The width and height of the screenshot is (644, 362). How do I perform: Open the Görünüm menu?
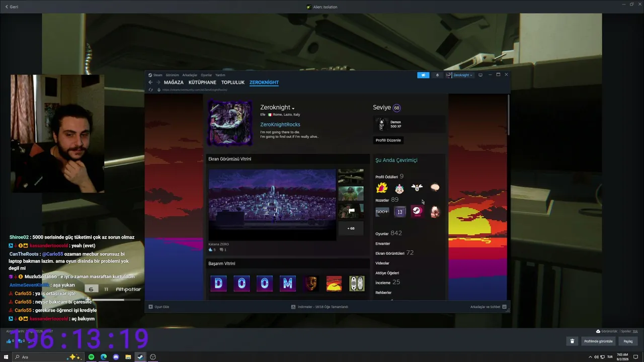click(172, 75)
